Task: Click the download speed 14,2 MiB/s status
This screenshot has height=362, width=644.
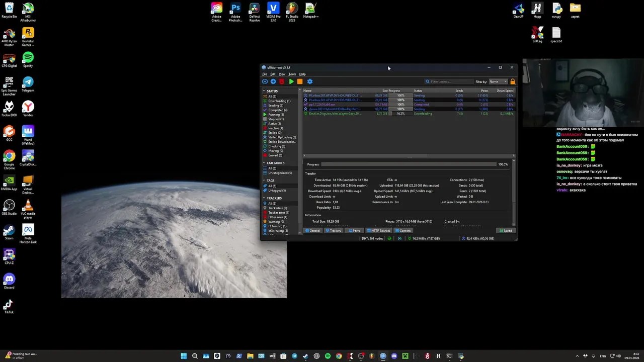Action: point(425,238)
